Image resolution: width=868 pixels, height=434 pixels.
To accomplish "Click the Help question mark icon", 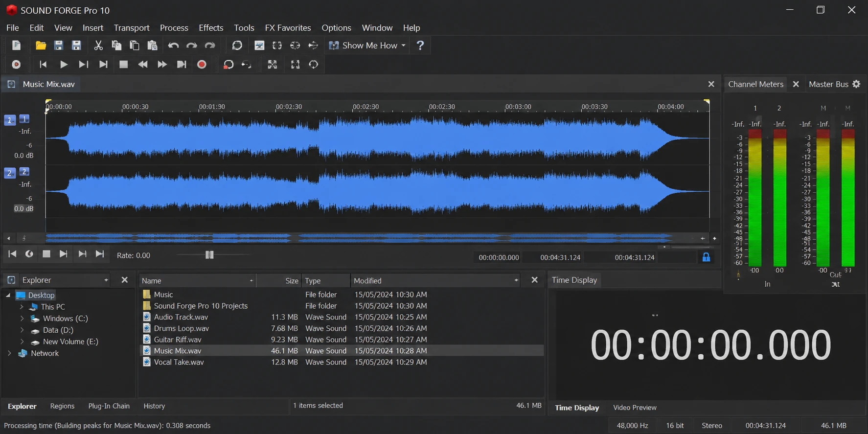I will [x=420, y=46].
